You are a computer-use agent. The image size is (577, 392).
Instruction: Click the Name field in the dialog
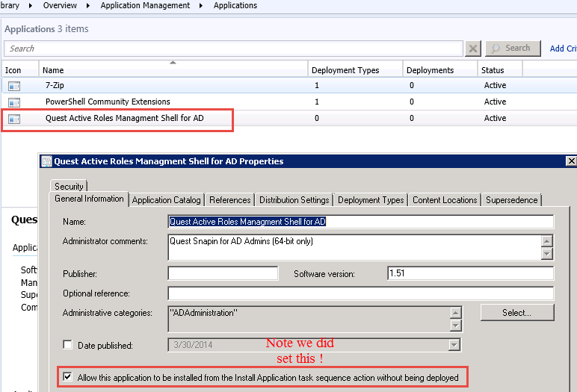tap(360, 222)
